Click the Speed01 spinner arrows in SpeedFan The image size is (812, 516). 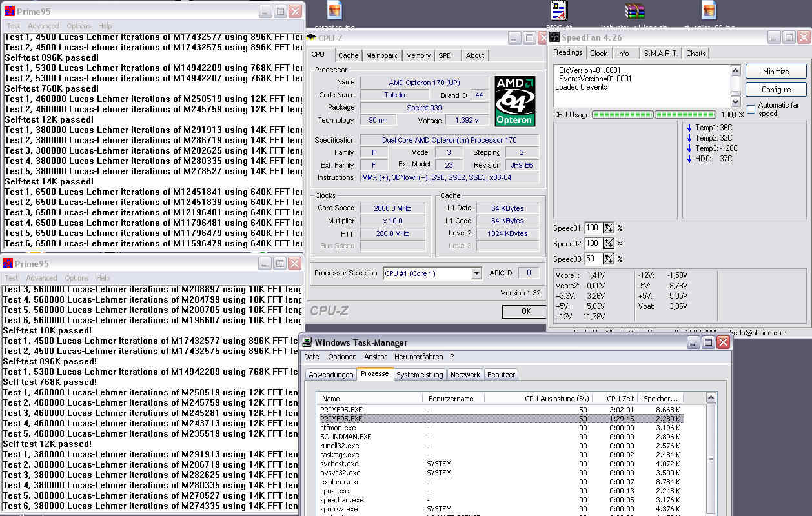(609, 228)
